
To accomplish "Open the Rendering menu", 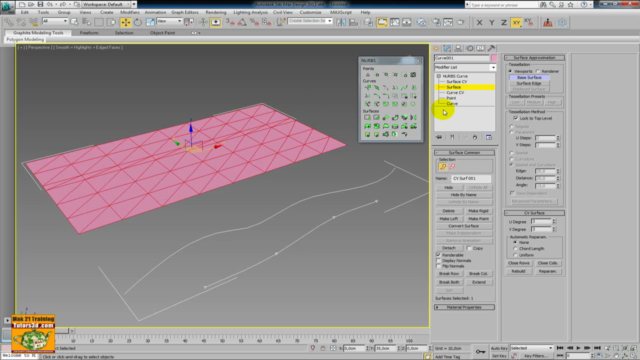I will point(216,12).
